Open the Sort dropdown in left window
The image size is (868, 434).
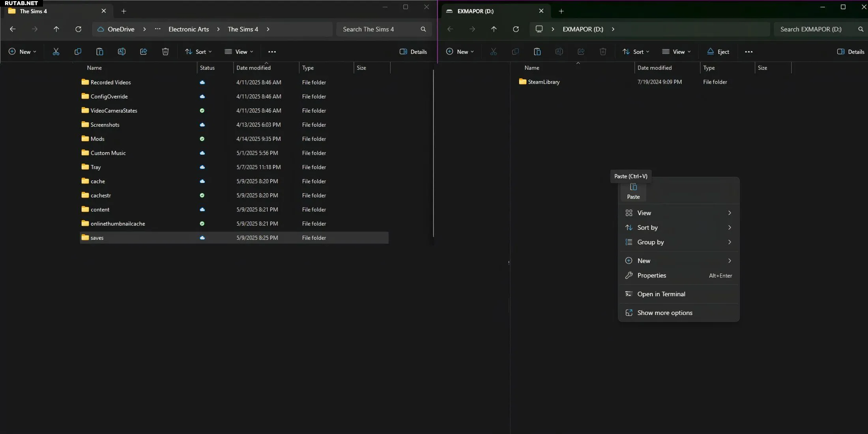(198, 52)
